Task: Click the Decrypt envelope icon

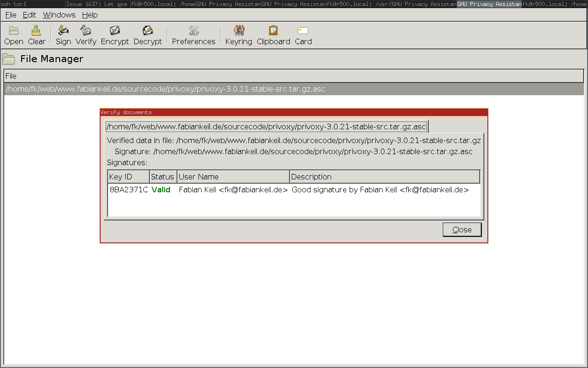Action: coord(147,31)
